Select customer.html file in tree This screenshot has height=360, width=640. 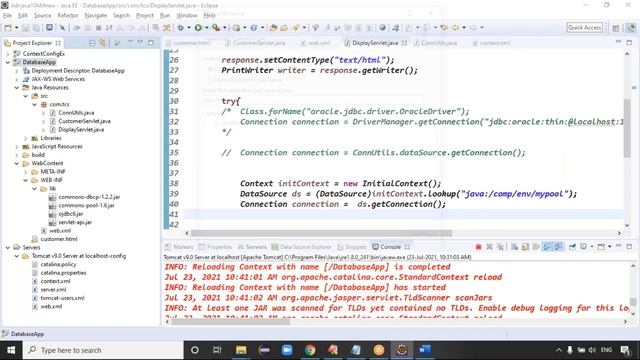coord(59,239)
